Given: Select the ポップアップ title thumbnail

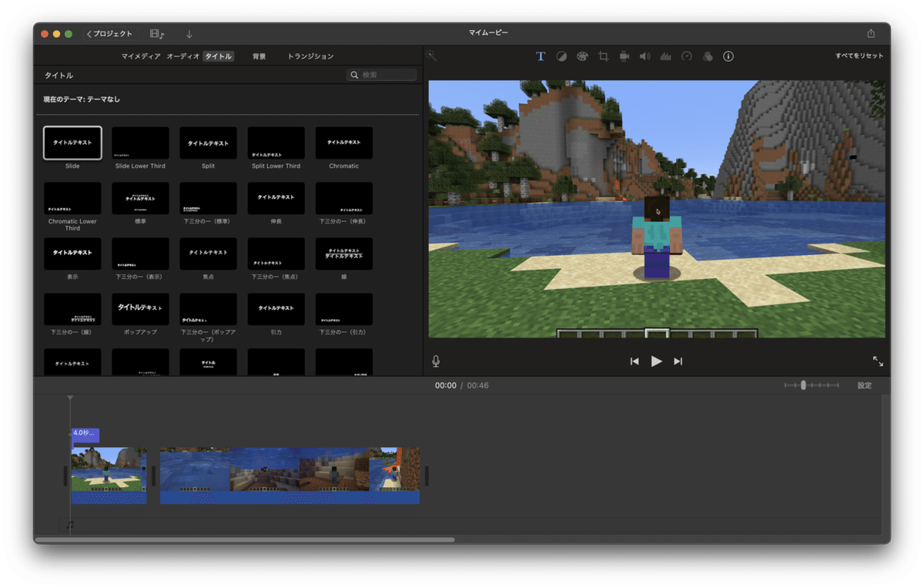Looking at the screenshot, I should coord(140,309).
